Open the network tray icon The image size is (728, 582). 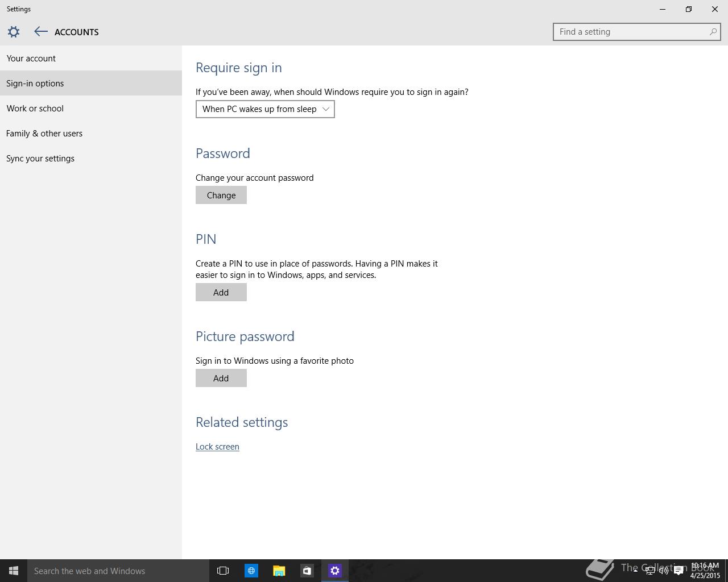[x=650, y=571]
